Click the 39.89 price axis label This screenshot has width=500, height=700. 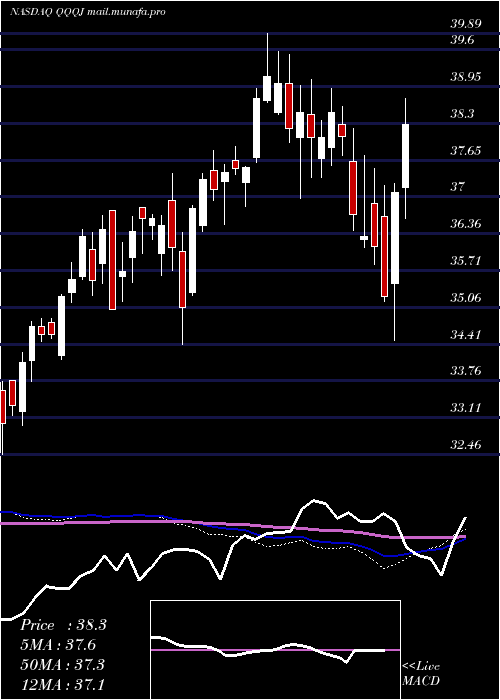(466, 25)
